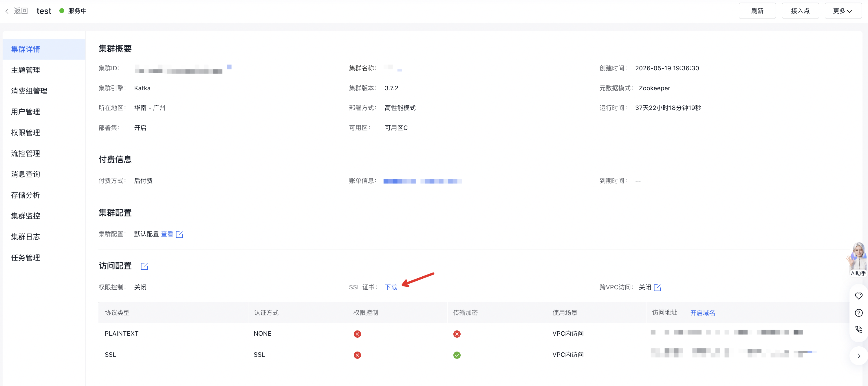Click 查看 link for cluster configuration
Viewport: 868px width, 386px height.
(x=167, y=234)
